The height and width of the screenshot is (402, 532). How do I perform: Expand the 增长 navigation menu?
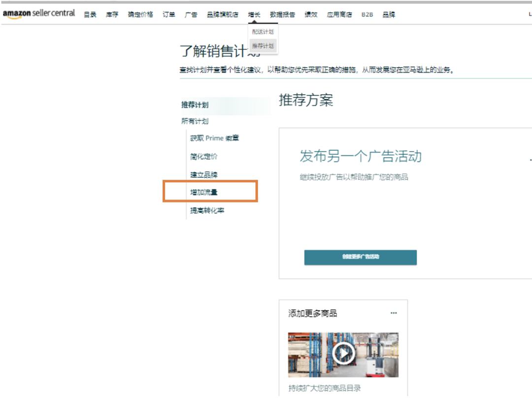(254, 15)
